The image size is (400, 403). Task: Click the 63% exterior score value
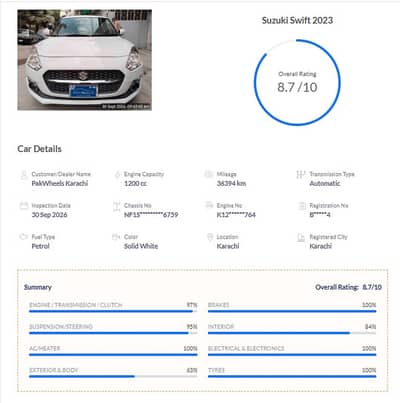pos(192,370)
